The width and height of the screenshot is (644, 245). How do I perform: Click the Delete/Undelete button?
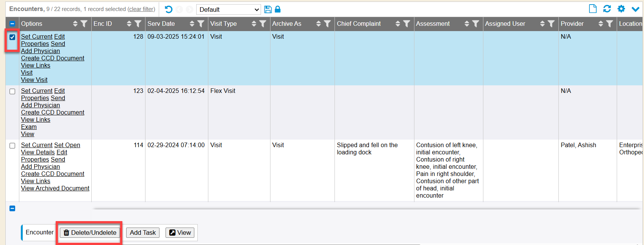click(x=90, y=232)
